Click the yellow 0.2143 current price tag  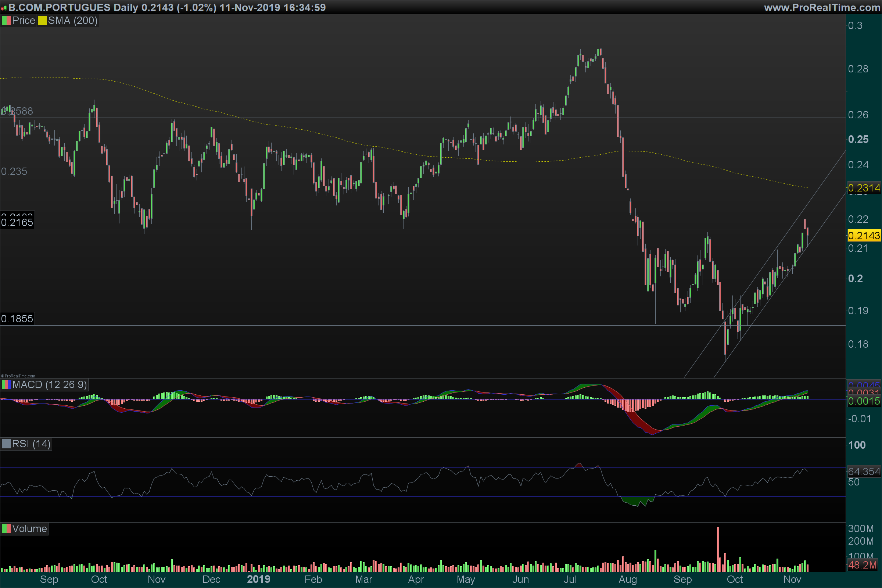(x=864, y=236)
